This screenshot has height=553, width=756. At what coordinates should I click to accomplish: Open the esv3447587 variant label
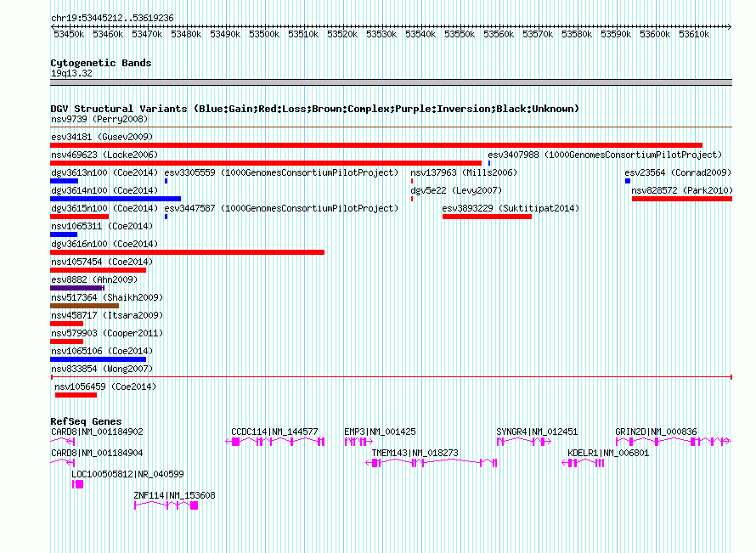(281, 208)
